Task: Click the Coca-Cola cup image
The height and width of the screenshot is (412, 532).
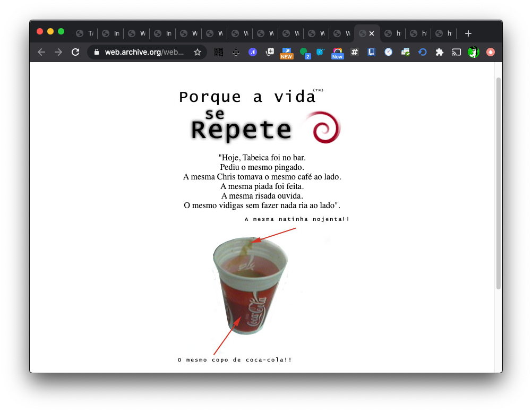Action: coord(250,287)
